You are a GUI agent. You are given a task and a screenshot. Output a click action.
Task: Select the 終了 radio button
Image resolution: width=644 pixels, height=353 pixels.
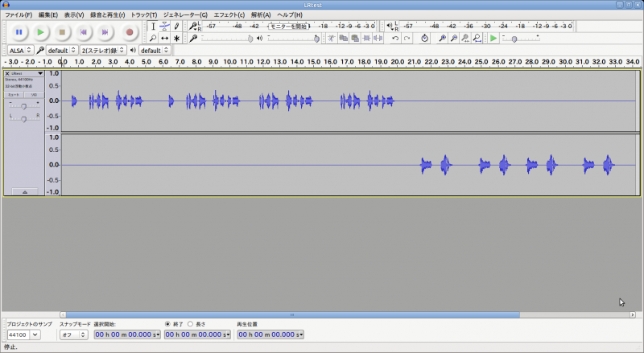167,324
